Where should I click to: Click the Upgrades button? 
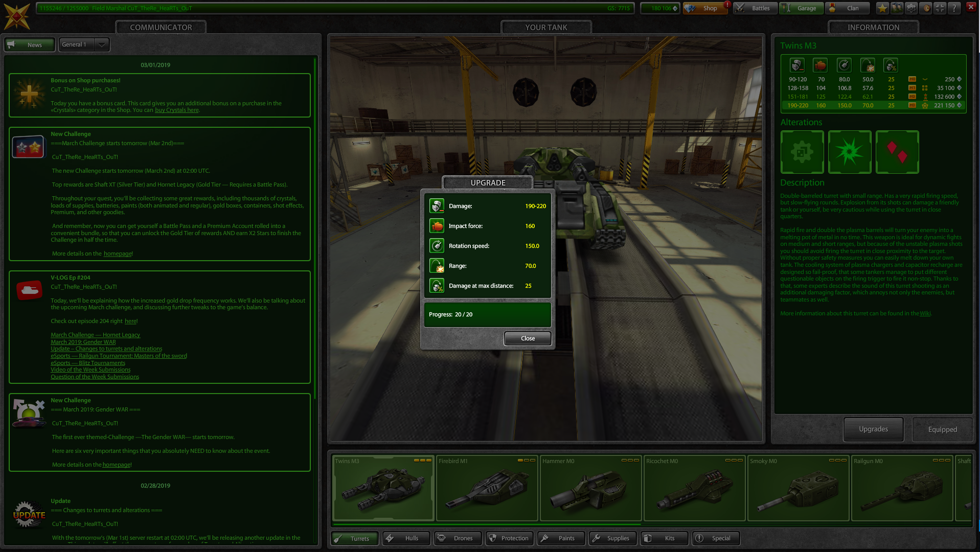tap(873, 429)
